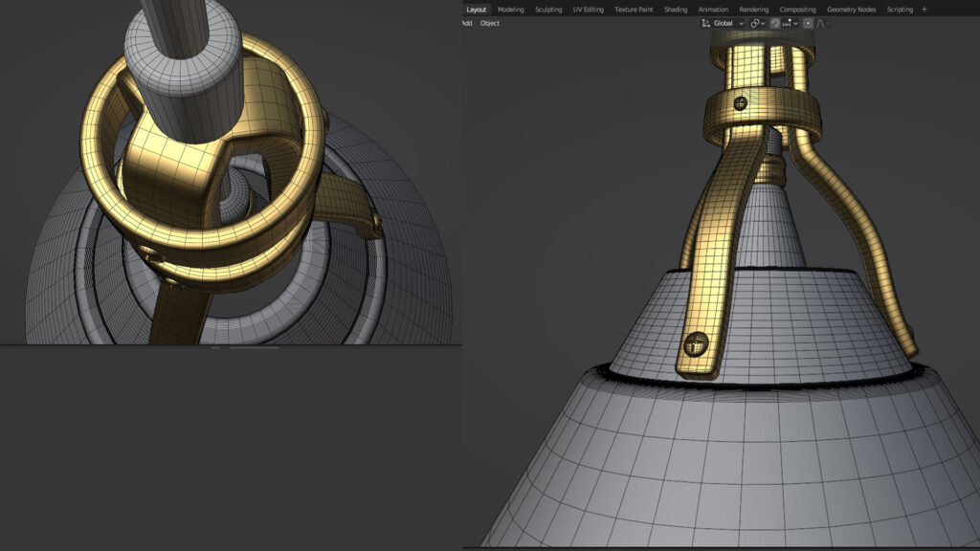Screen dimensions: 980x551
Task: Select the Layout workspace tab
Action: 477,10
